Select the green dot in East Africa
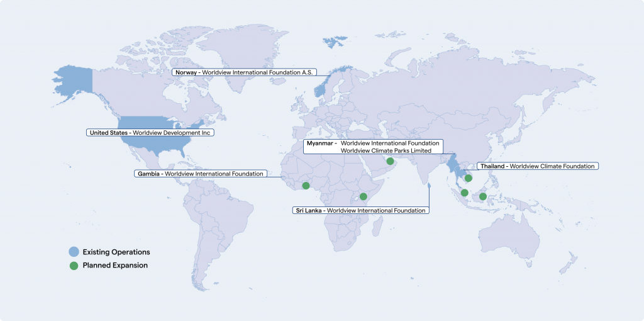Image resolution: width=644 pixels, height=321 pixels. pyautogui.click(x=363, y=196)
